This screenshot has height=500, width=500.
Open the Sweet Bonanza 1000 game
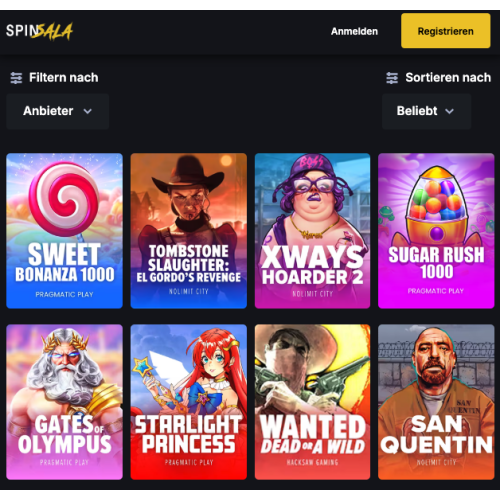pos(64,231)
